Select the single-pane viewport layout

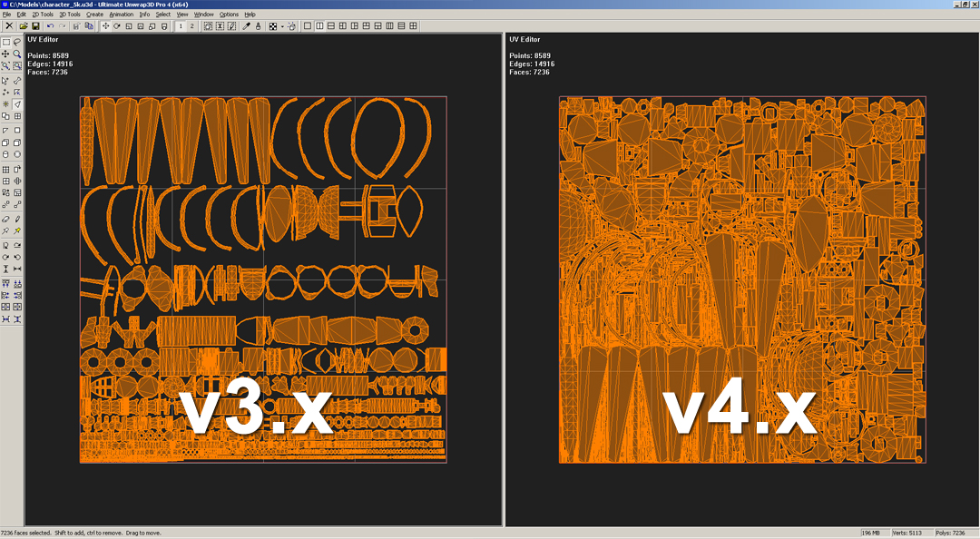tap(308, 26)
